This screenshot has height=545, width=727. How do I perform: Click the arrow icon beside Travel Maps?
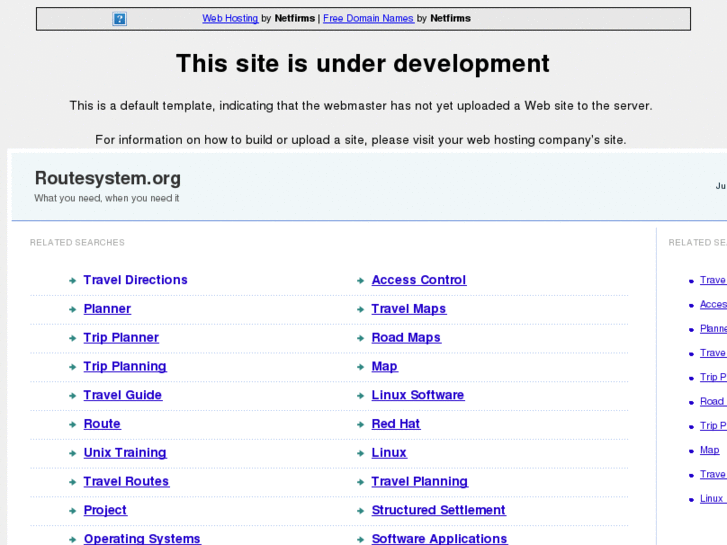pos(360,309)
